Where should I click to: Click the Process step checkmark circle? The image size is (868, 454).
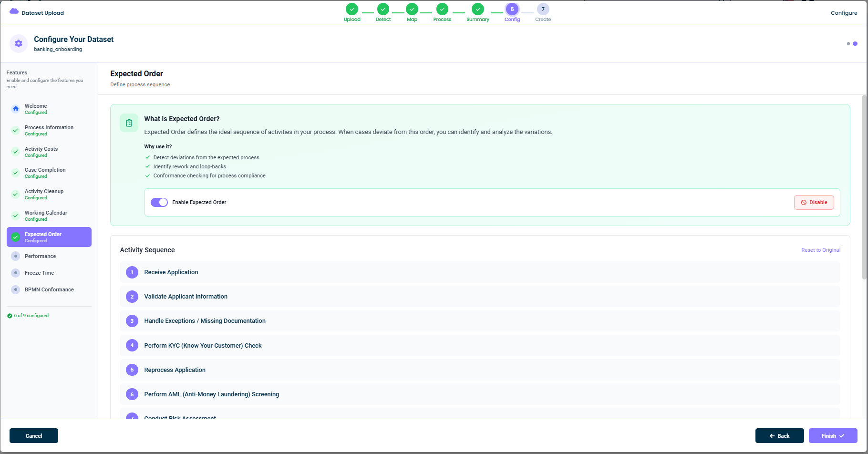[x=442, y=9]
